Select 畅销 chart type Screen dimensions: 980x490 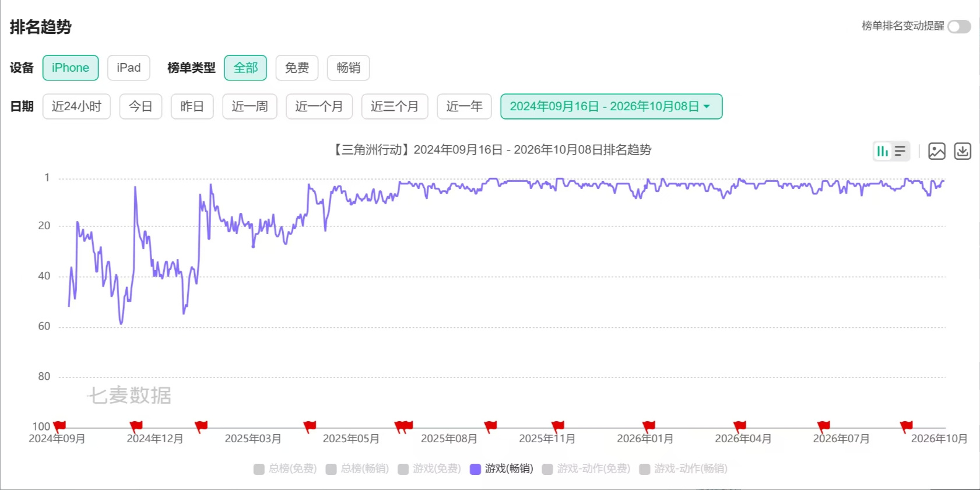(348, 68)
